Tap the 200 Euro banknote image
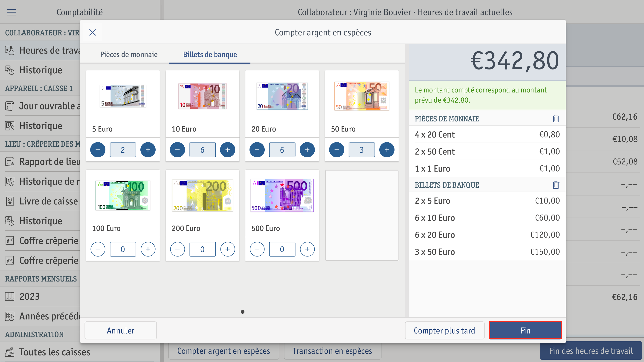 click(x=203, y=195)
